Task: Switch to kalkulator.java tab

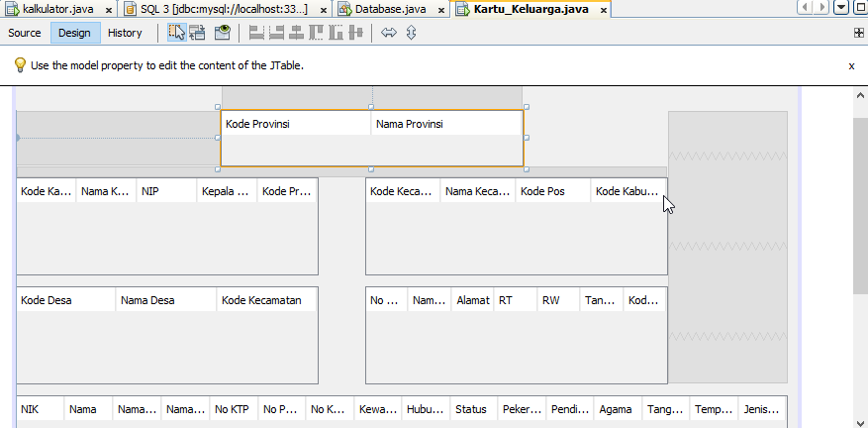Action: pos(58,10)
